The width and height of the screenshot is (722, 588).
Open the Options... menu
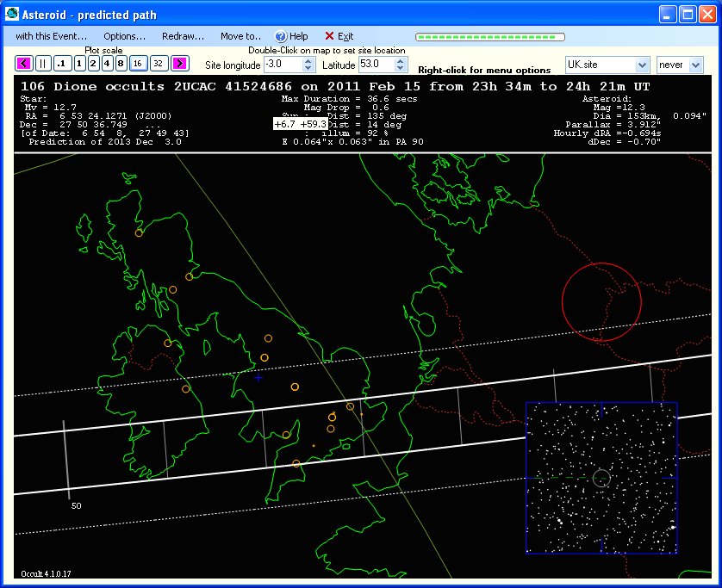[124, 36]
